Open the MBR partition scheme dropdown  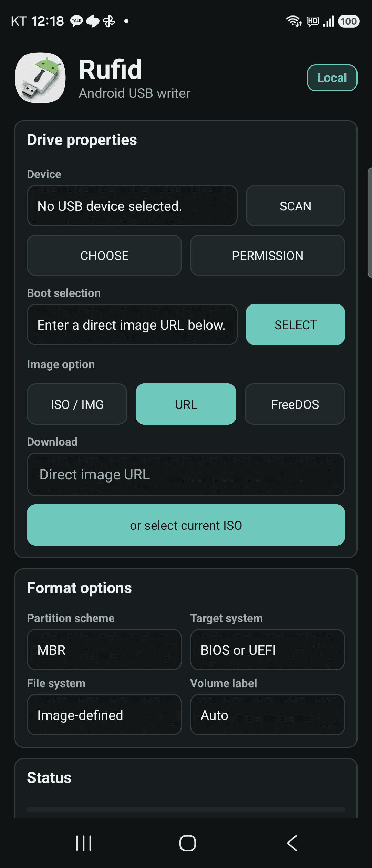click(104, 650)
